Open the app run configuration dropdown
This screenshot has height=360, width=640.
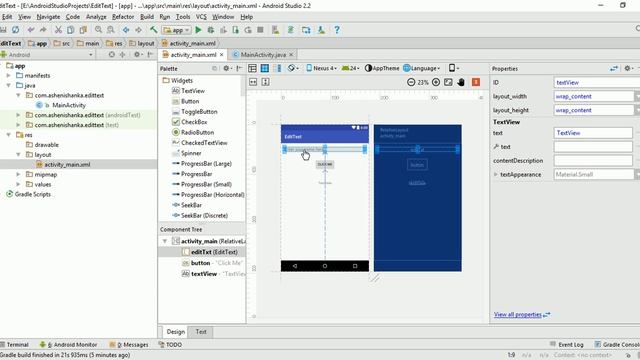pos(176,30)
